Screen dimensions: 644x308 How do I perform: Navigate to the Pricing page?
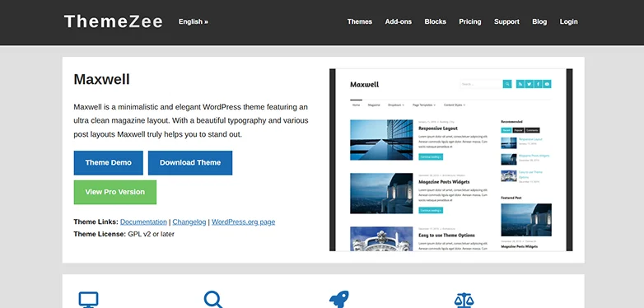click(x=470, y=21)
